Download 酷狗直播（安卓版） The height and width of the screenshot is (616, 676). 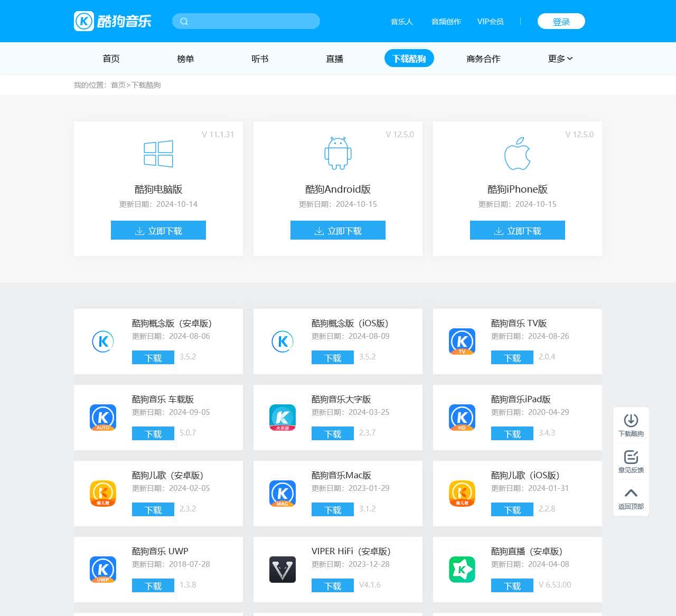[x=512, y=586]
